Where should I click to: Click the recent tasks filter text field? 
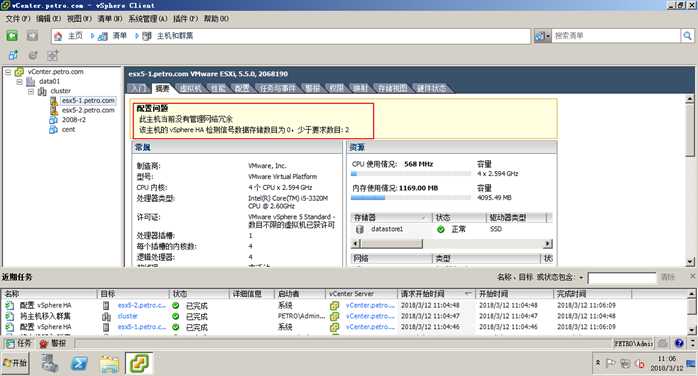621,278
